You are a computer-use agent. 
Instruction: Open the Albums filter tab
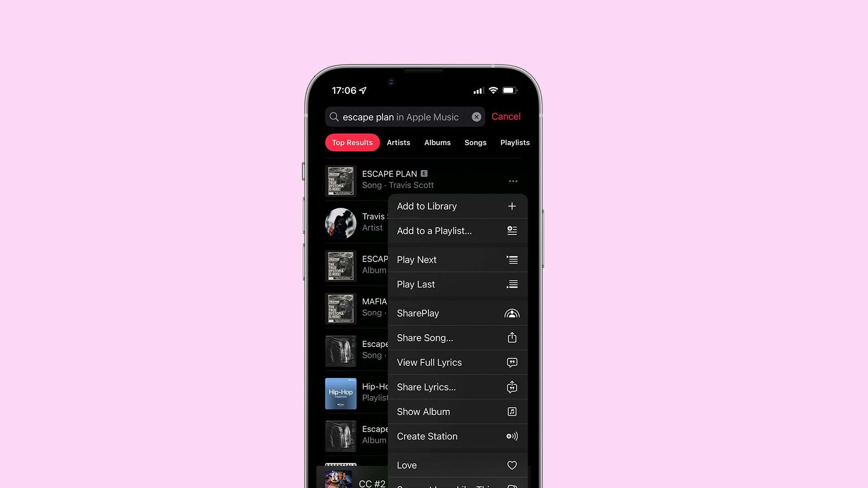438,142
